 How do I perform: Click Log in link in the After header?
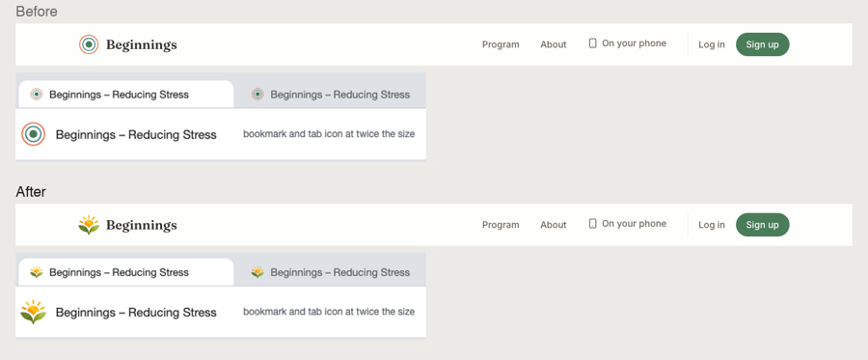tap(712, 224)
